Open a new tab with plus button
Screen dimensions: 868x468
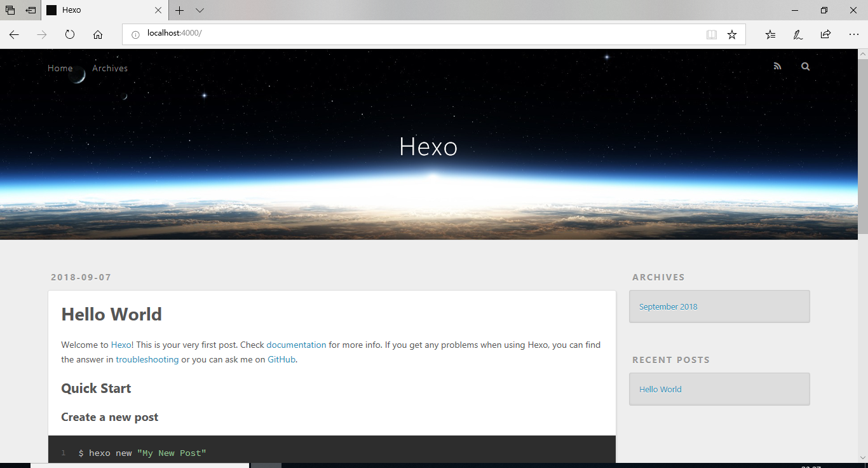[x=180, y=10]
